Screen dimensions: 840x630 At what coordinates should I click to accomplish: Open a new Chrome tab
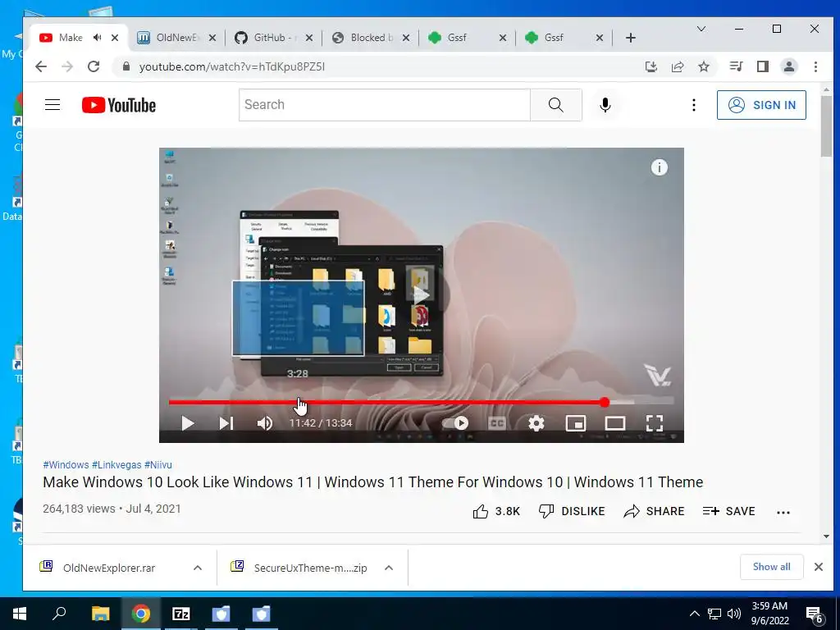[x=631, y=38]
